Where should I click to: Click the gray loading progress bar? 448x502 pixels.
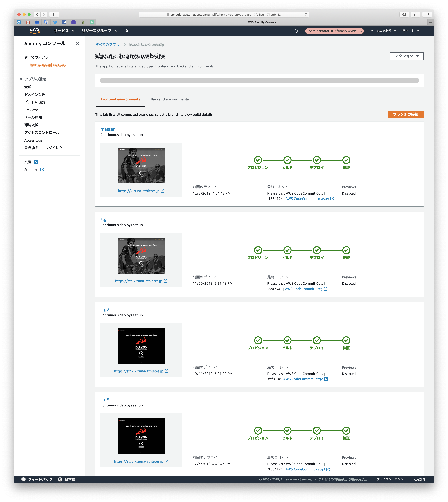[x=259, y=81]
